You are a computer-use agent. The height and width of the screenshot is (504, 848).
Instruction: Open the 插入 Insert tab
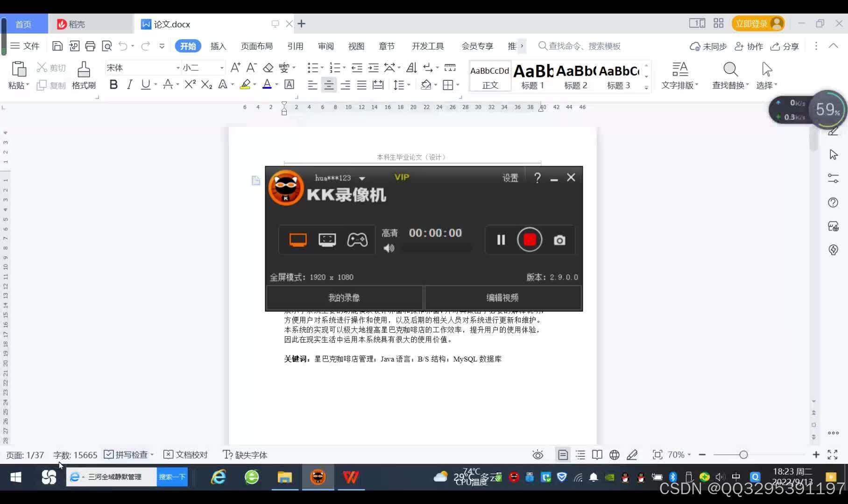[218, 46]
